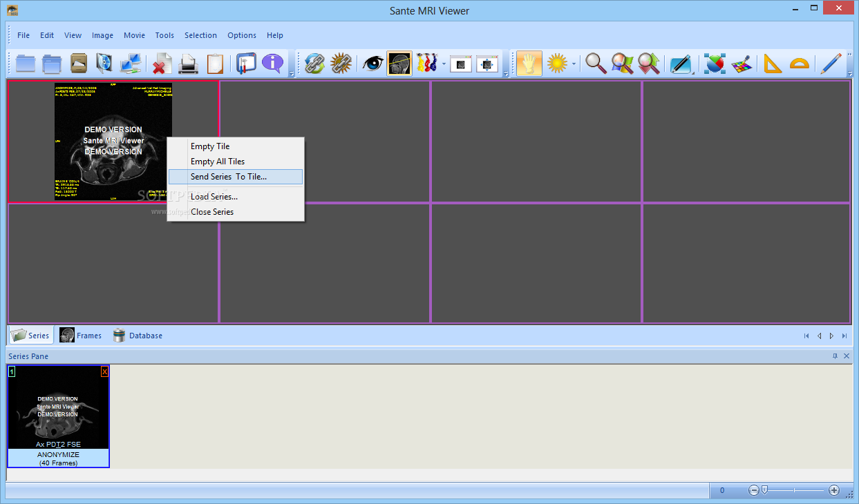Open the file cabinet archive icon
The height and width of the screenshot is (504, 859).
pos(79,64)
